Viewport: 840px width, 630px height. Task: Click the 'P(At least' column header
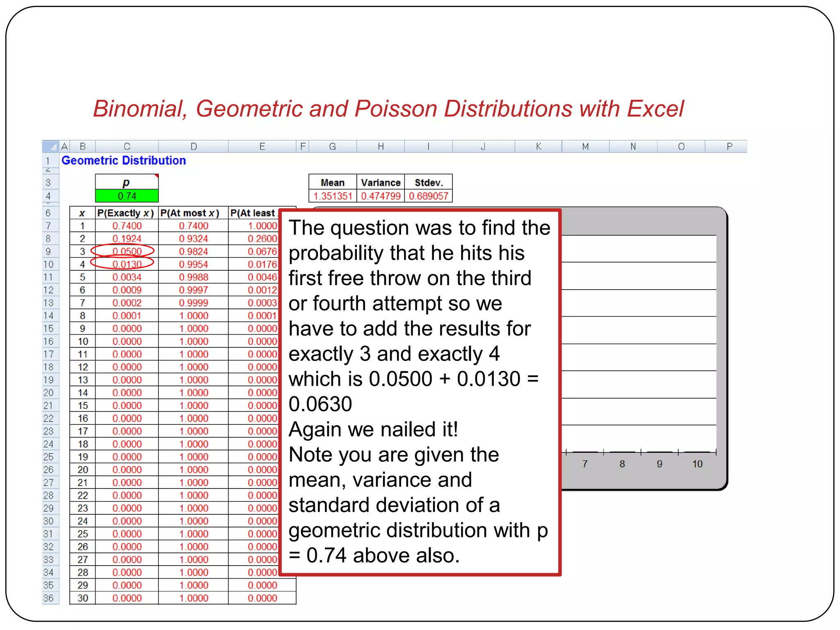coord(253,213)
